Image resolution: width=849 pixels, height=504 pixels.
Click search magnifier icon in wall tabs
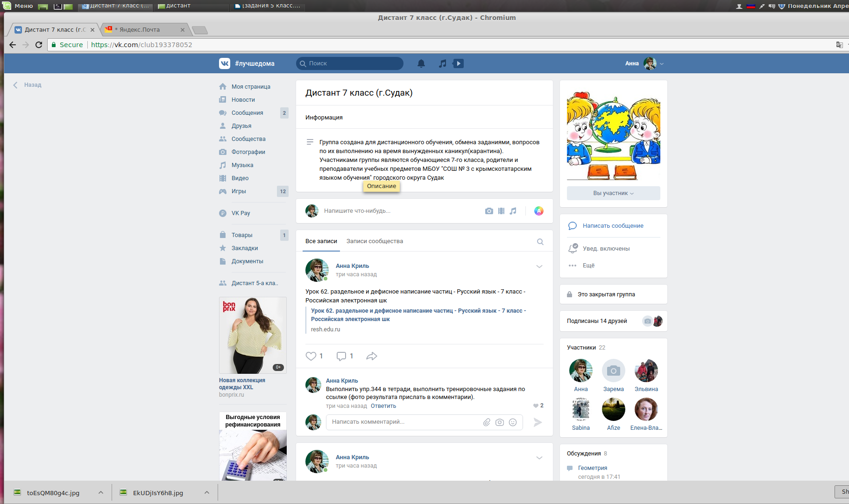click(x=540, y=242)
